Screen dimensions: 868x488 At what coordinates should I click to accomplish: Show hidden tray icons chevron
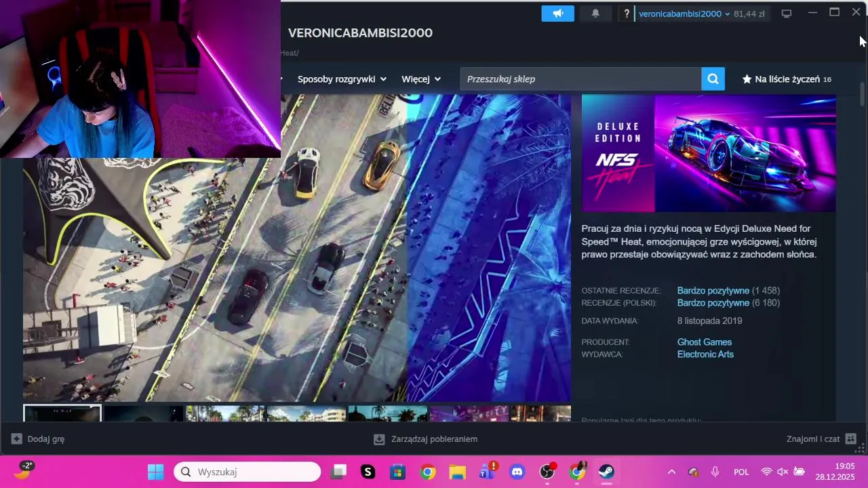[671, 472]
